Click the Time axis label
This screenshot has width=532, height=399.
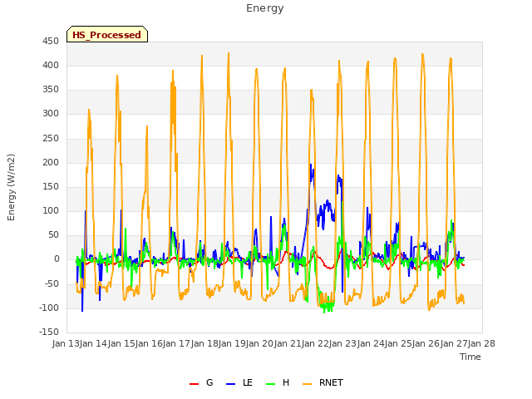[x=470, y=357]
